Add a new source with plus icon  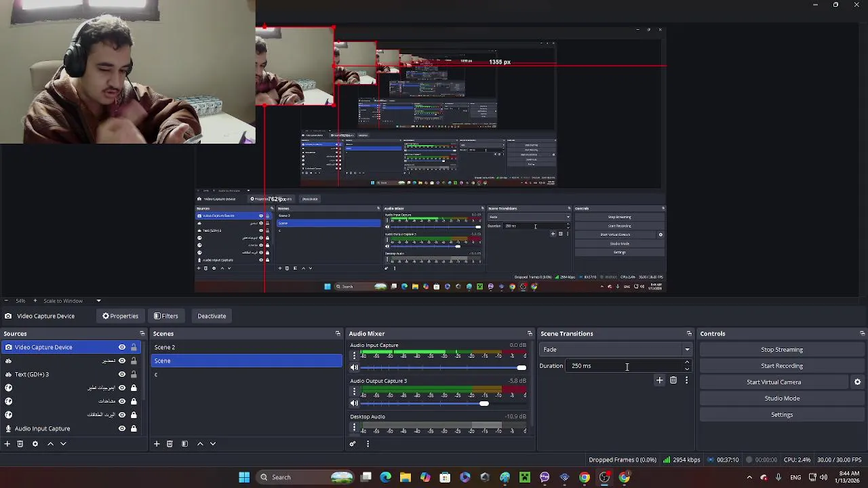7,444
